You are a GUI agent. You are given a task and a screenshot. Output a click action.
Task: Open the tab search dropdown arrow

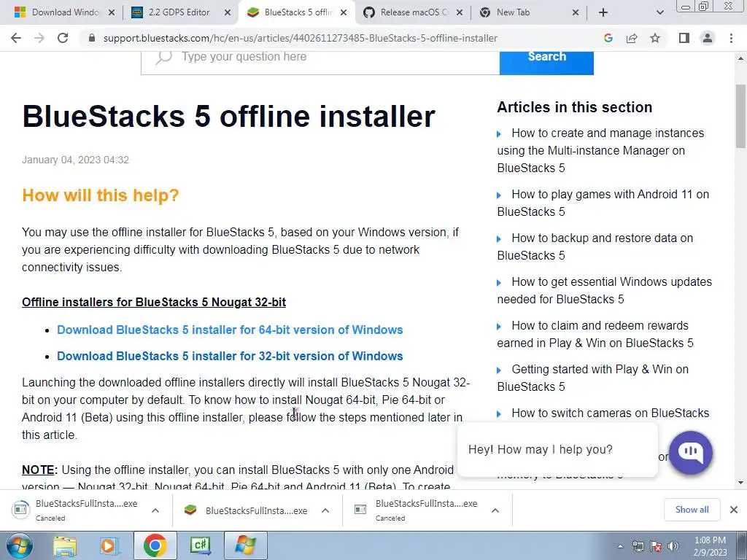coord(659,12)
